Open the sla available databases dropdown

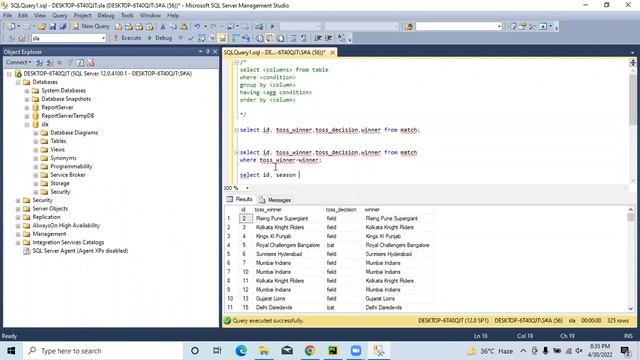[x=103, y=38]
